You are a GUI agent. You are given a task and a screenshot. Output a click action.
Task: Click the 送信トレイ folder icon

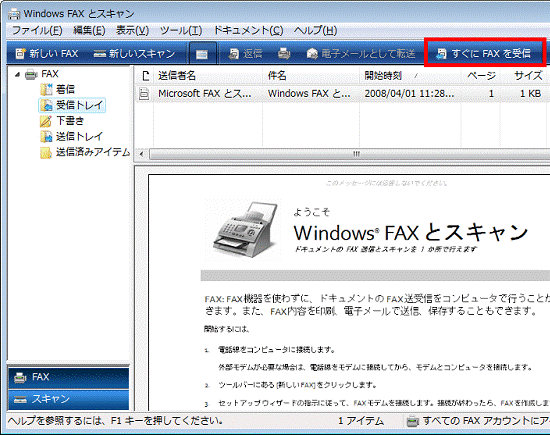tap(46, 136)
